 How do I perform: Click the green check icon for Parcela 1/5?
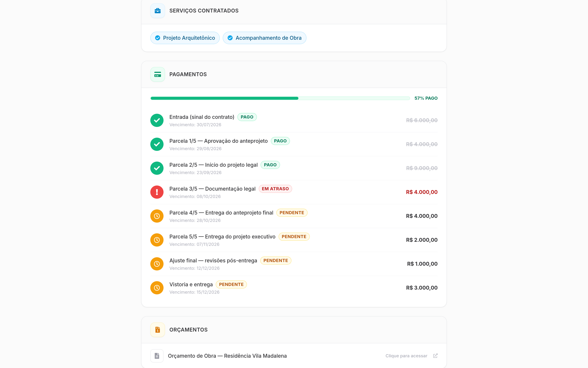click(157, 144)
